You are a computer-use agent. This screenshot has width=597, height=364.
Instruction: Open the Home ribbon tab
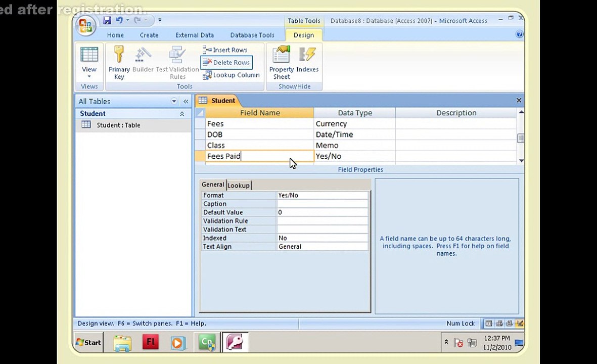115,35
